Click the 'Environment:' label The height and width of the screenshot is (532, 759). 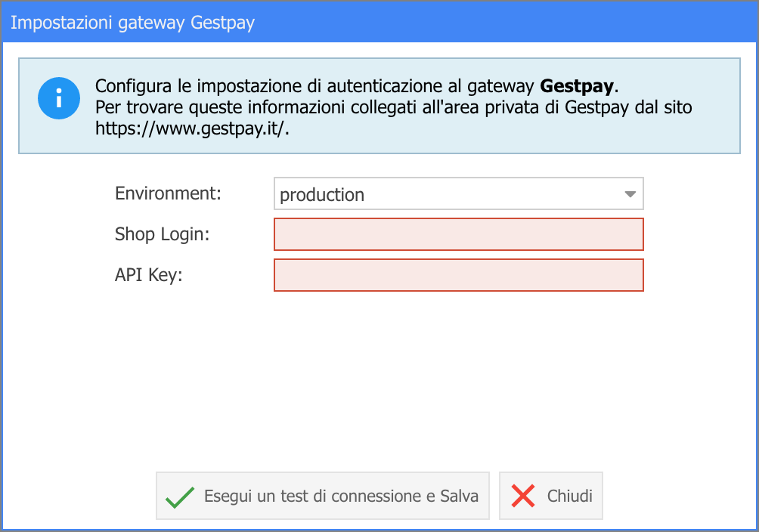point(168,193)
